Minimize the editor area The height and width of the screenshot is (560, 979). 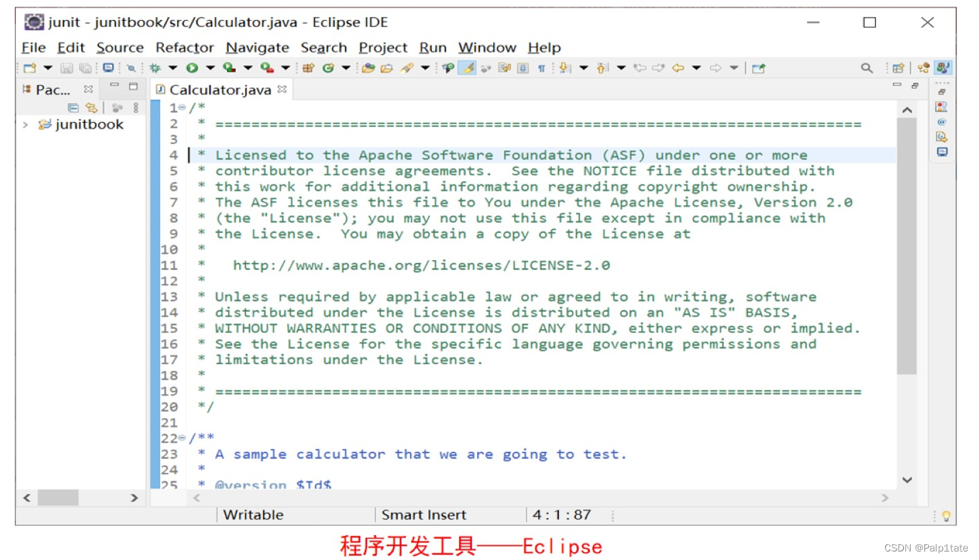(x=897, y=85)
